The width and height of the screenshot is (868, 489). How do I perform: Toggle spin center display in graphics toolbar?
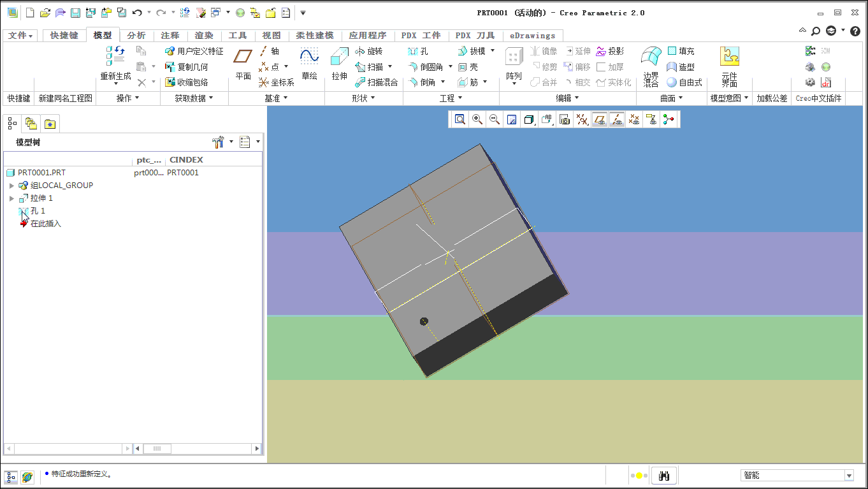[x=668, y=119]
